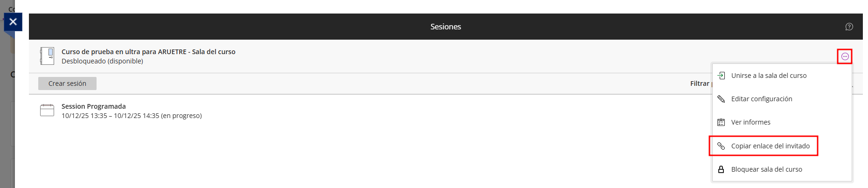The width and height of the screenshot is (868, 188).
Task: Click the Session Programada calendar icon
Action: (x=47, y=110)
